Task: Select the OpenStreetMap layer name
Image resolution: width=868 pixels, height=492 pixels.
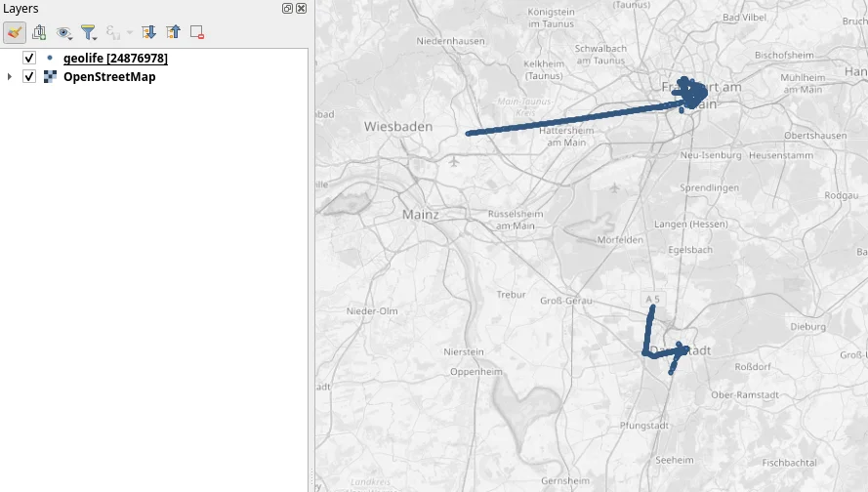Action: [x=108, y=77]
